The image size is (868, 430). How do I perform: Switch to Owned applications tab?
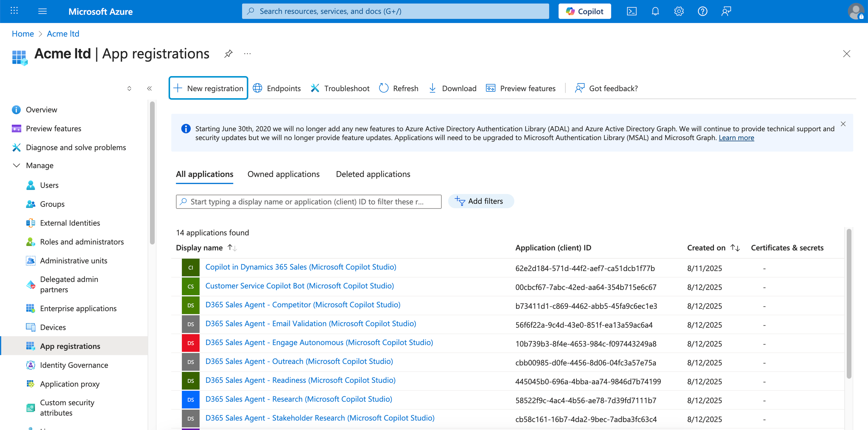tap(283, 174)
